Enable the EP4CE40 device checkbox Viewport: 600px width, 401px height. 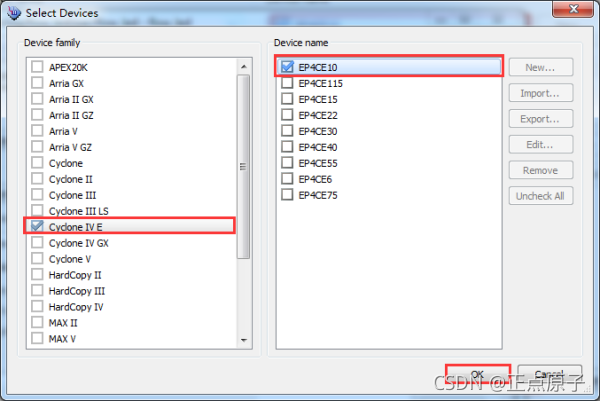click(x=287, y=147)
